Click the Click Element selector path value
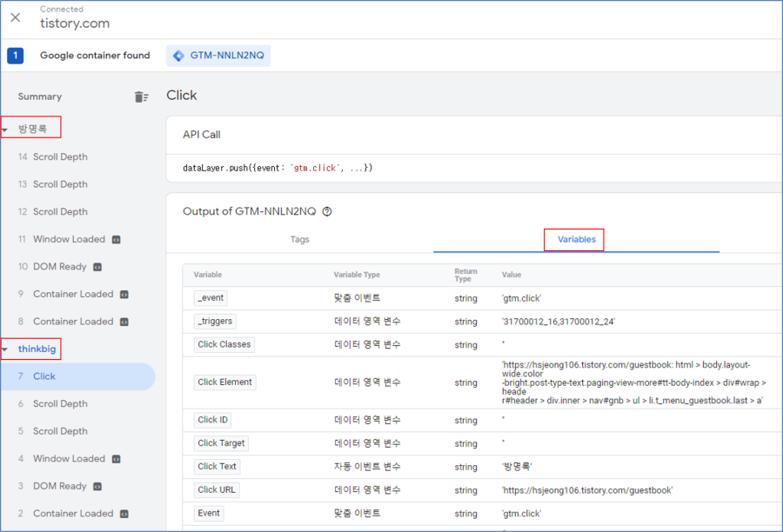 [x=633, y=382]
